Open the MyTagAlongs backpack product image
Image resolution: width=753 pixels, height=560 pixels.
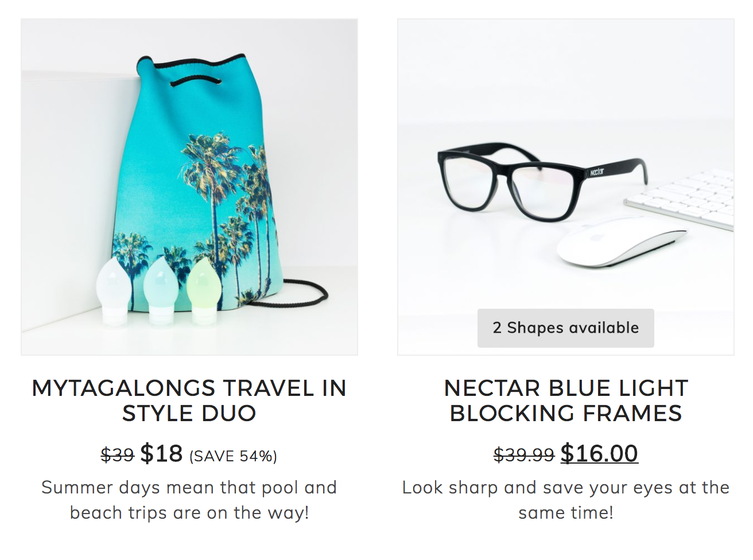[189, 187]
